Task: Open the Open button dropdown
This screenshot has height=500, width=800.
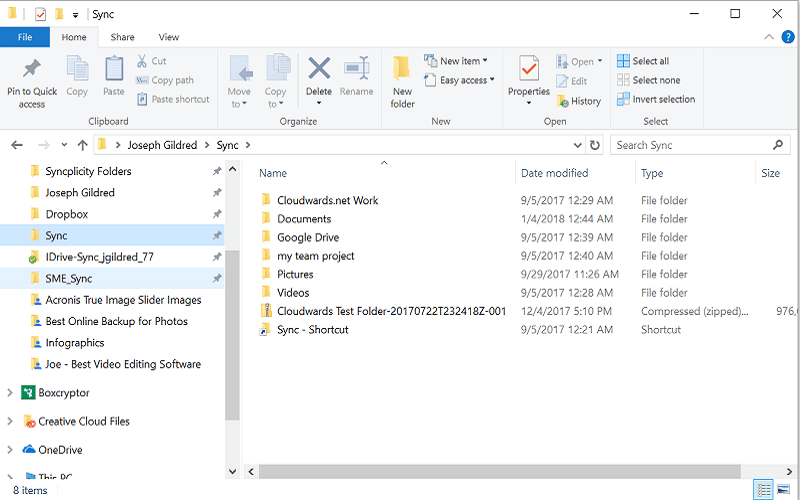Action: 600,61
